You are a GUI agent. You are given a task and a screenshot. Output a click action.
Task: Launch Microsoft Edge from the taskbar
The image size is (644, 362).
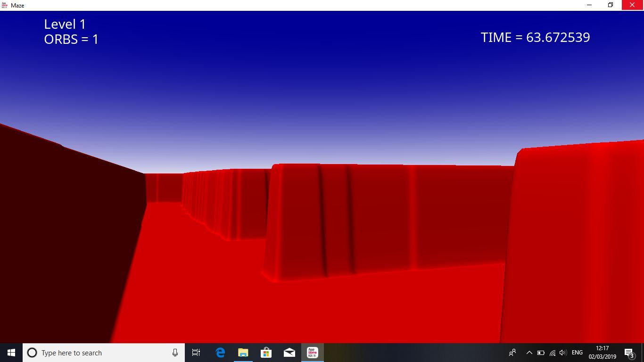tap(220, 353)
